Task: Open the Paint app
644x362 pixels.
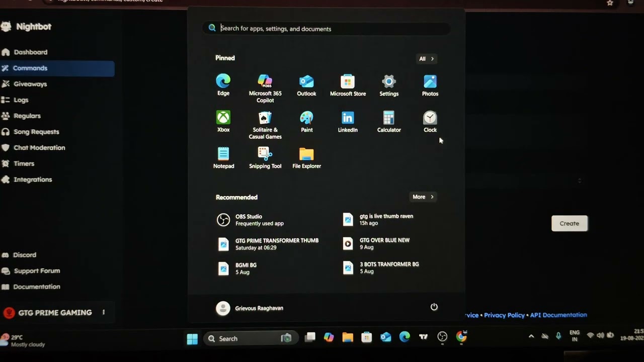Action: 306,121
